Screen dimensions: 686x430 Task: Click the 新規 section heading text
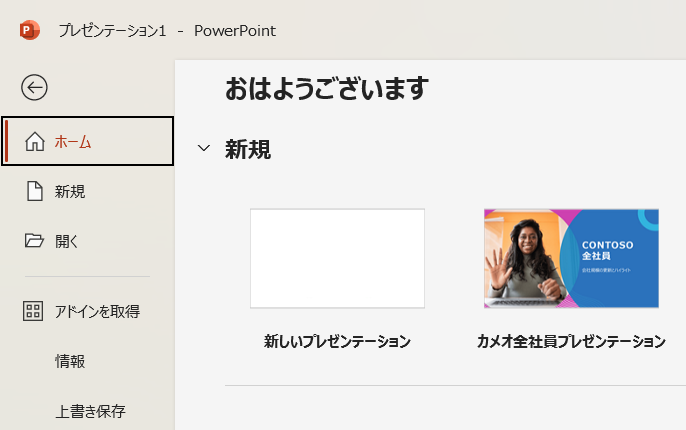tap(248, 149)
